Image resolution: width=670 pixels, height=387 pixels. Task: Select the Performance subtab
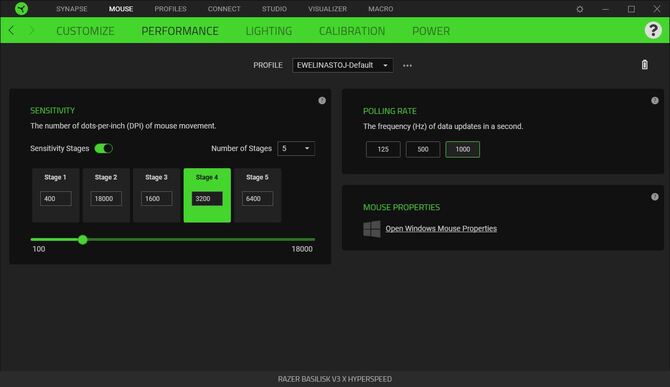tap(180, 31)
